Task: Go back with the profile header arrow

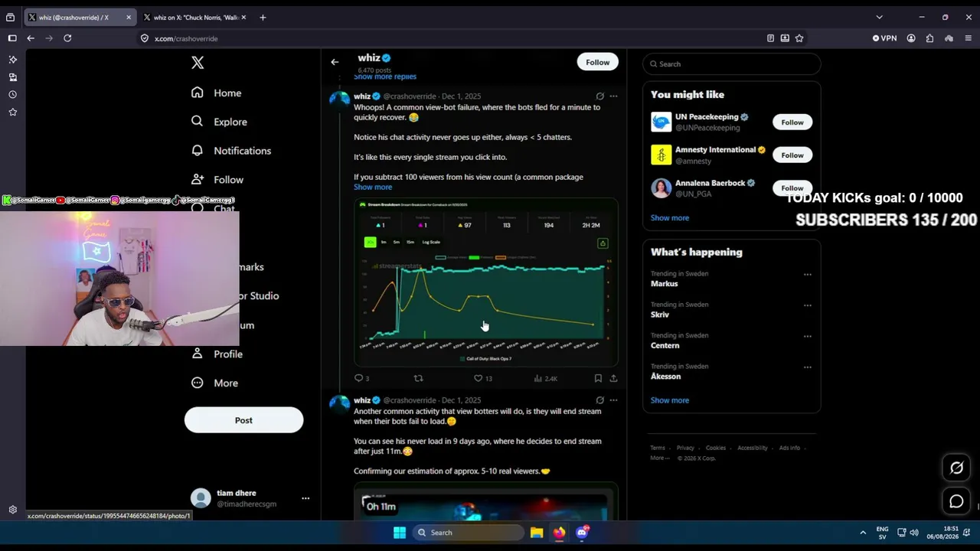Action: pyautogui.click(x=335, y=62)
